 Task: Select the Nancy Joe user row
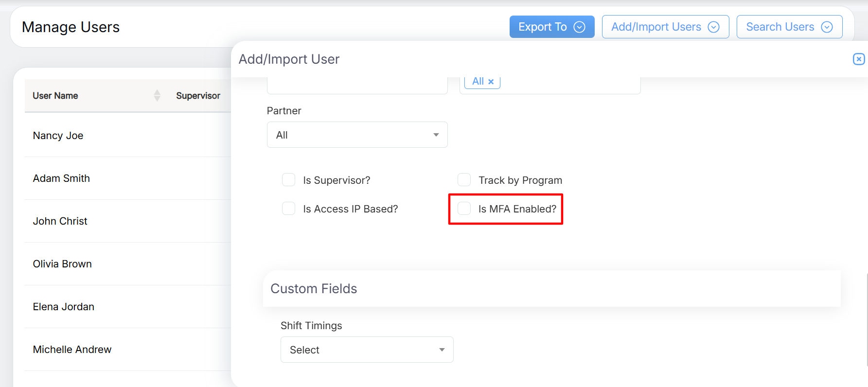[x=58, y=136]
